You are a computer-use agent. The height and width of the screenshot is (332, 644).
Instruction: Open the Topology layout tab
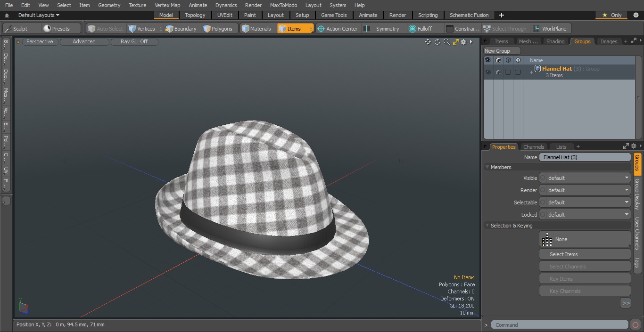click(195, 15)
